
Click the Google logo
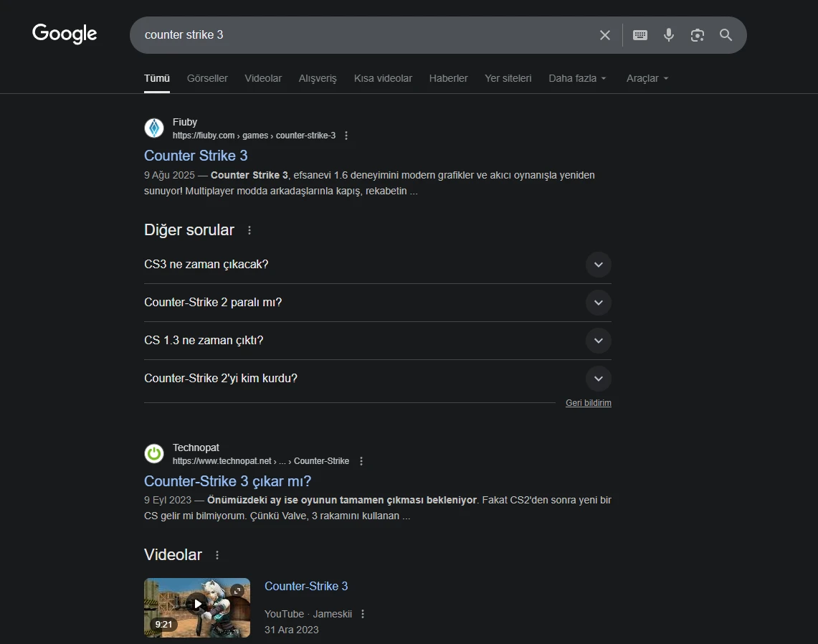coord(65,34)
